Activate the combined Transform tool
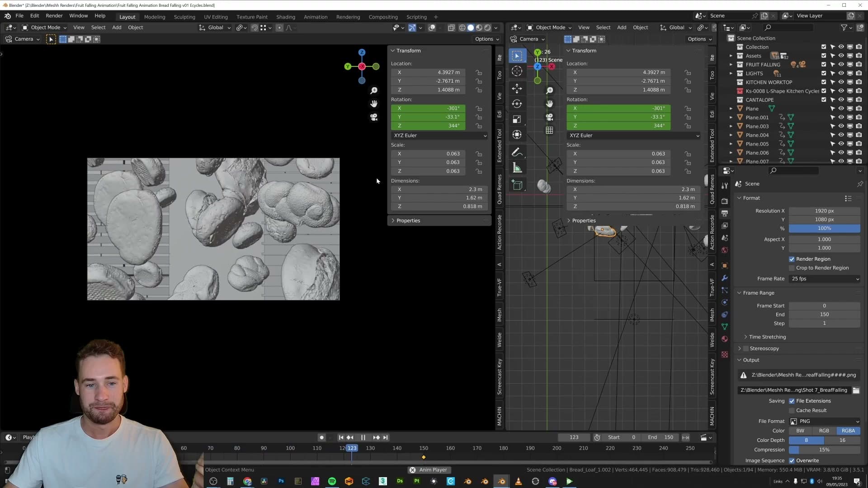This screenshot has height=488, width=868. point(517,134)
